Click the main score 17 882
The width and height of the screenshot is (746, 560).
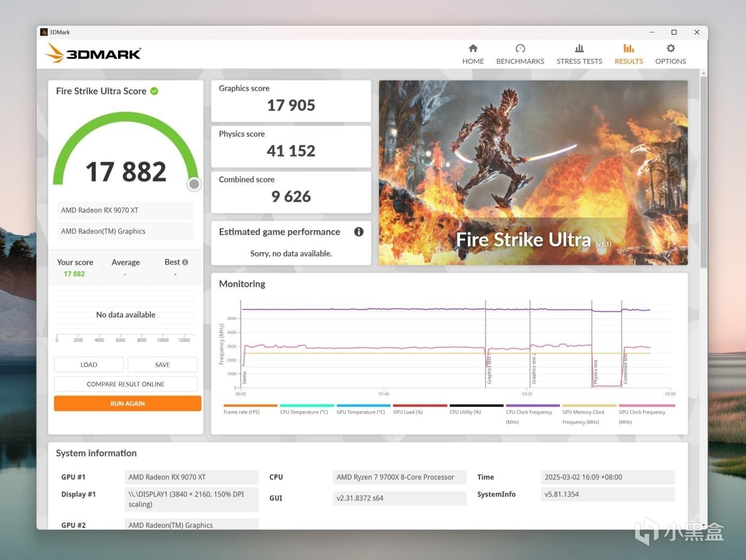(x=126, y=172)
